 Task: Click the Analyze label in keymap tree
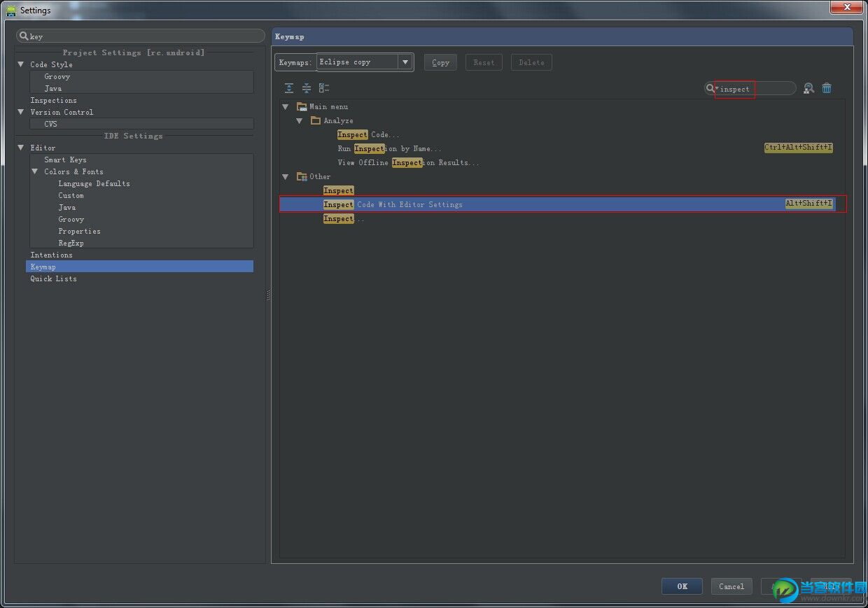click(x=339, y=120)
